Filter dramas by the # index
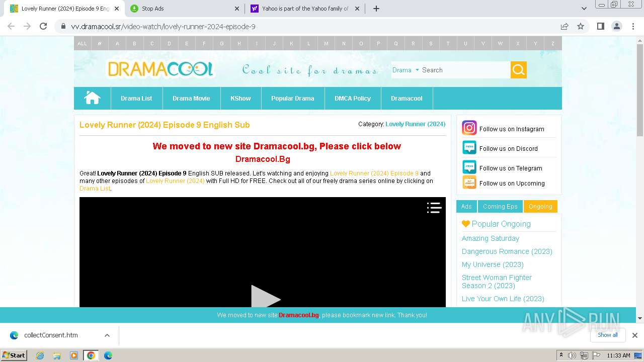 point(100,43)
